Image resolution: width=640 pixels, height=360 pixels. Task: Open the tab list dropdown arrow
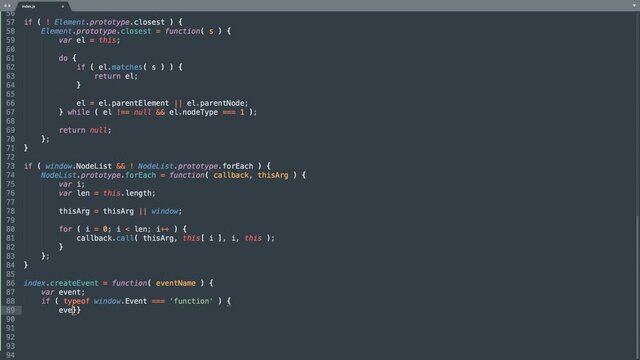(633, 6)
